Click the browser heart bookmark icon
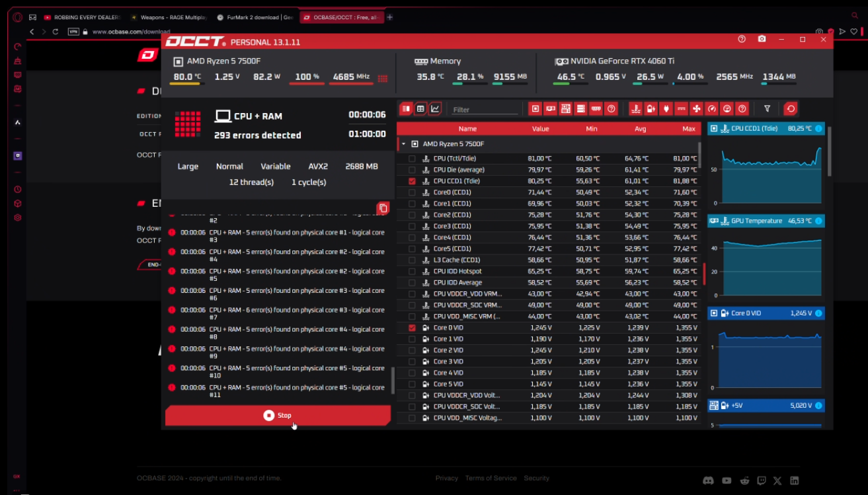868x495 pixels. [x=853, y=31]
